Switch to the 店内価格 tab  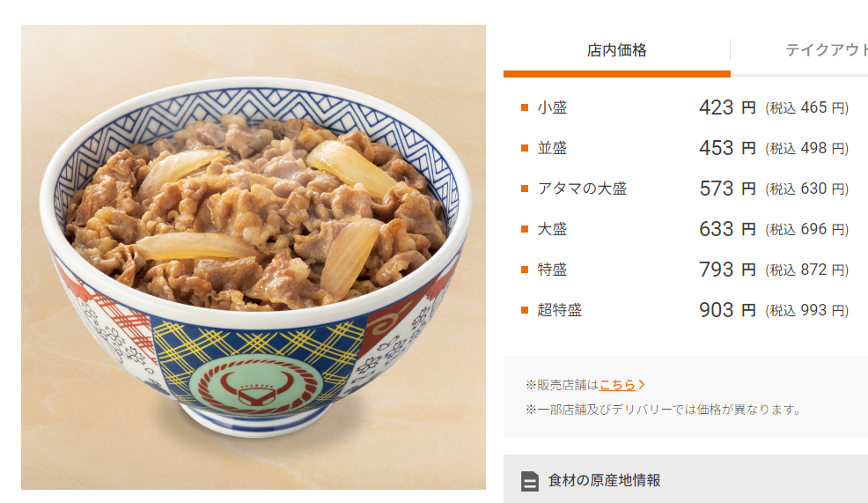617,50
